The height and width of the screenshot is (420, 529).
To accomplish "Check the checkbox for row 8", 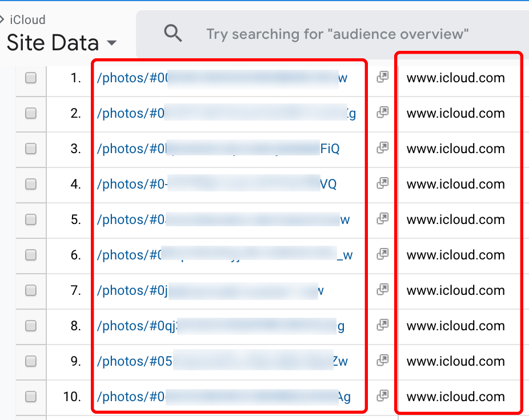I will [31, 326].
